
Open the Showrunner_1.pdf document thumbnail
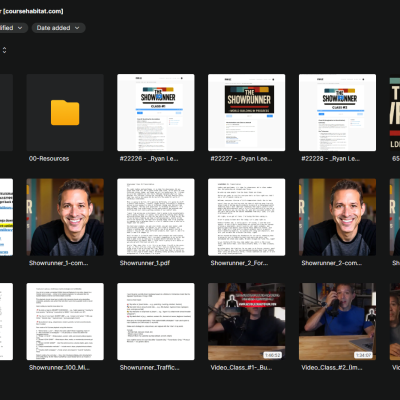coord(156,217)
